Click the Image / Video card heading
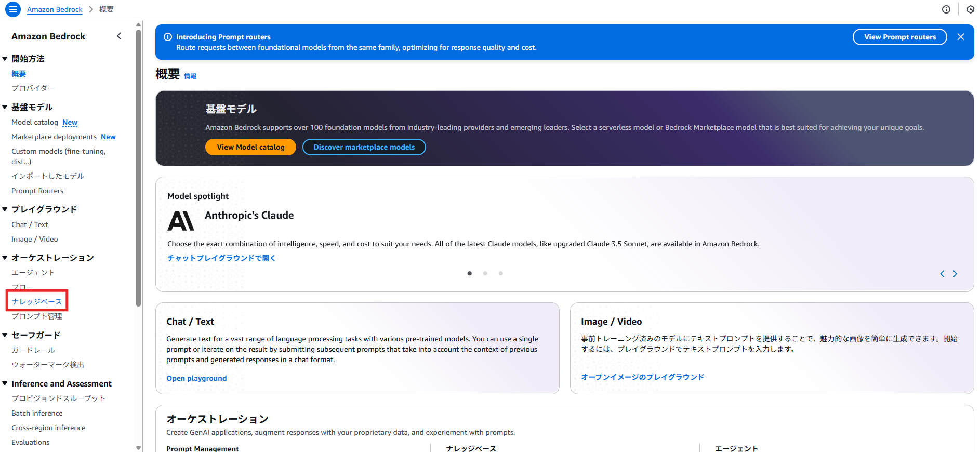The image size is (980, 452). point(612,322)
